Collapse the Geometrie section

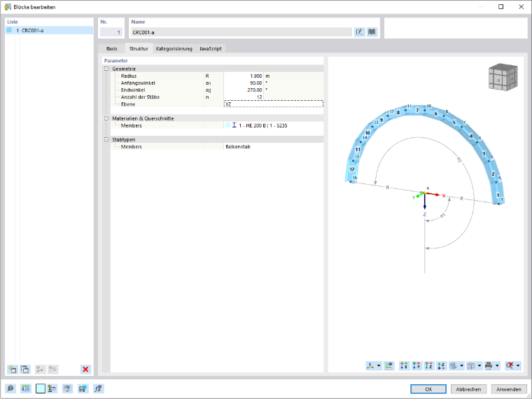tap(106, 69)
